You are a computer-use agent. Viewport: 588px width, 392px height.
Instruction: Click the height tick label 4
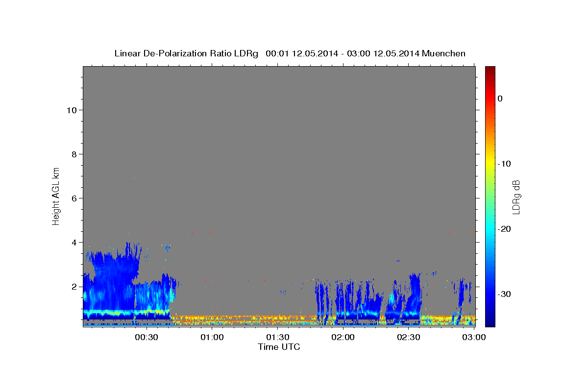[x=73, y=242]
